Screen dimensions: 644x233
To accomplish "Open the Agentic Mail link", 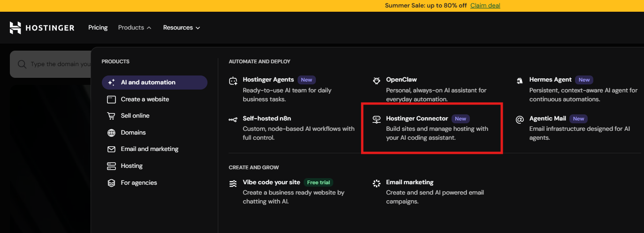I will tap(547, 119).
